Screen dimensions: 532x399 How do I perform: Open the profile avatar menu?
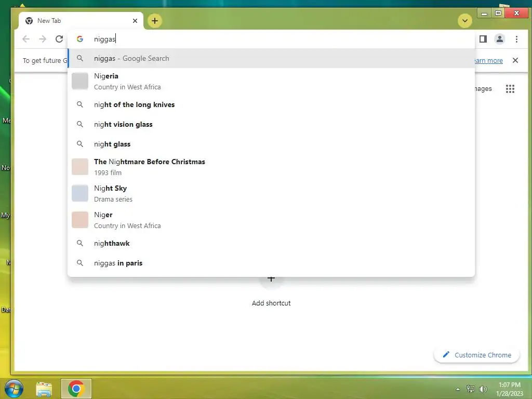click(x=500, y=39)
